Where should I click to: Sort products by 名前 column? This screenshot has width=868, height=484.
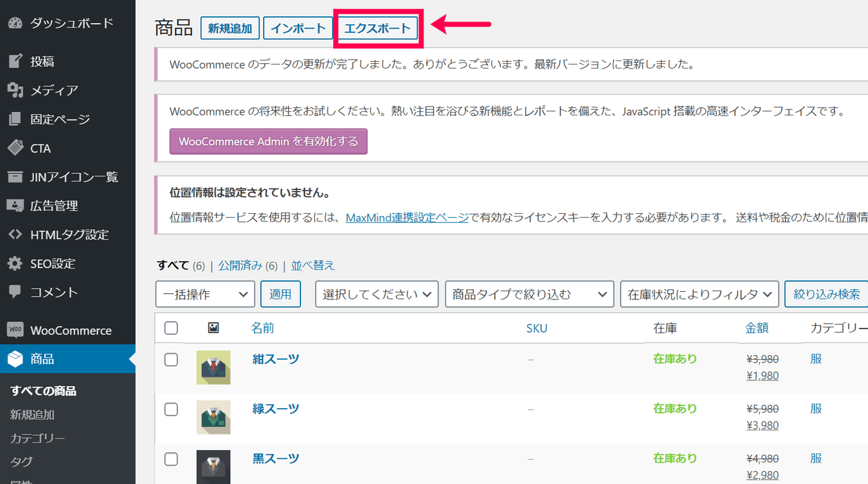(x=262, y=328)
